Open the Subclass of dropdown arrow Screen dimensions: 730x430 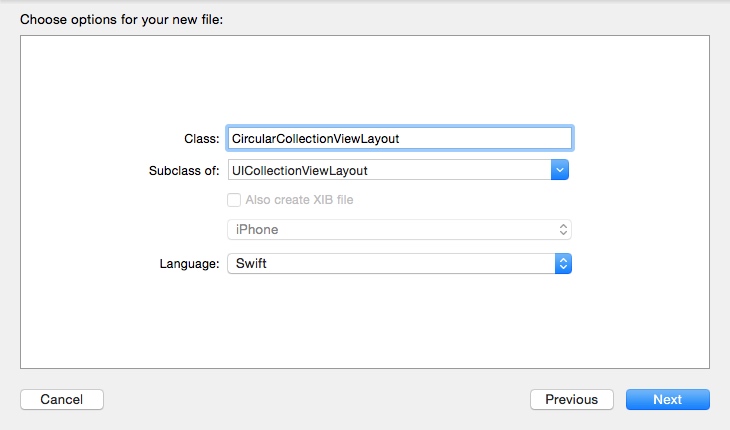(x=560, y=170)
